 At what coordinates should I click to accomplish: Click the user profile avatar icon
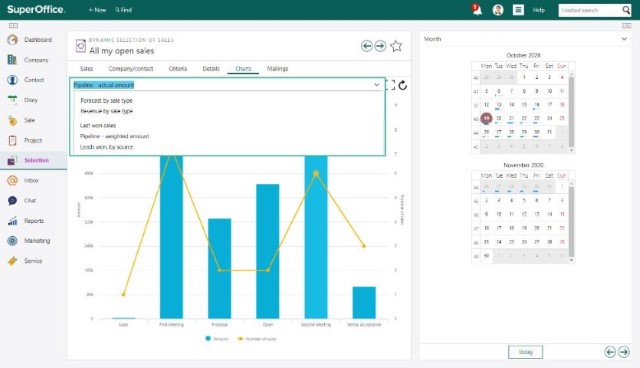coord(498,10)
